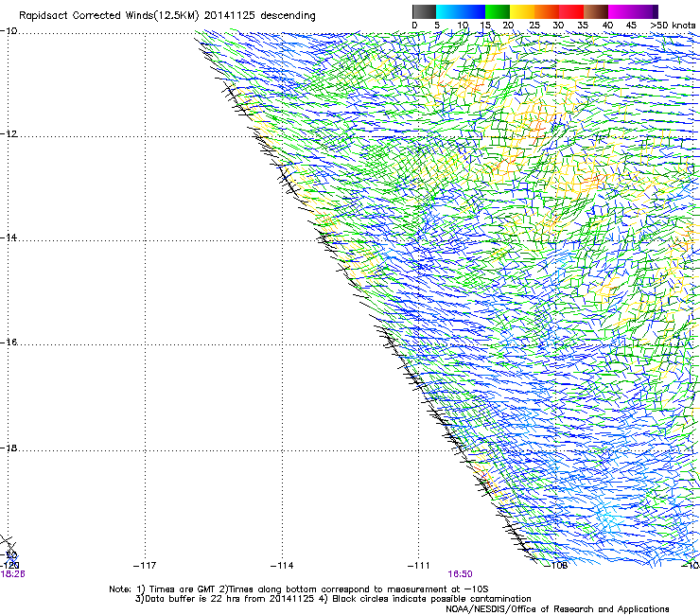Click the '45' legend scale label
This screenshot has width=700, height=615.
(x=631, y=26)
